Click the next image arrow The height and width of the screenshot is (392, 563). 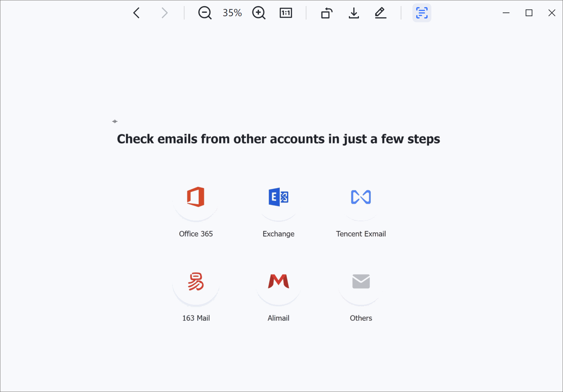[165, 13]
